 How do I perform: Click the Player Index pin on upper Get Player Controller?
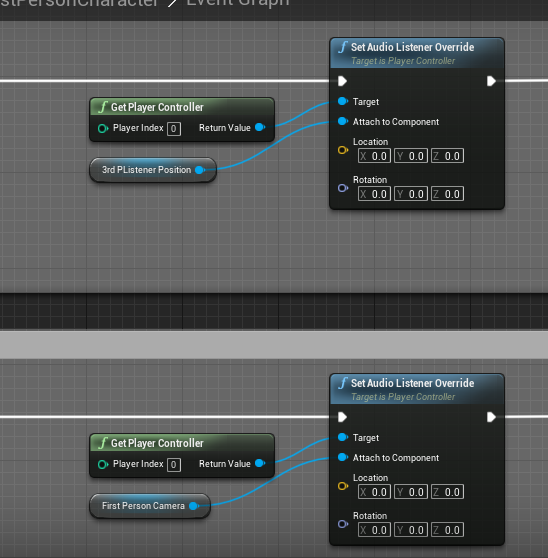pyautogui.click(x=103, y=128)
